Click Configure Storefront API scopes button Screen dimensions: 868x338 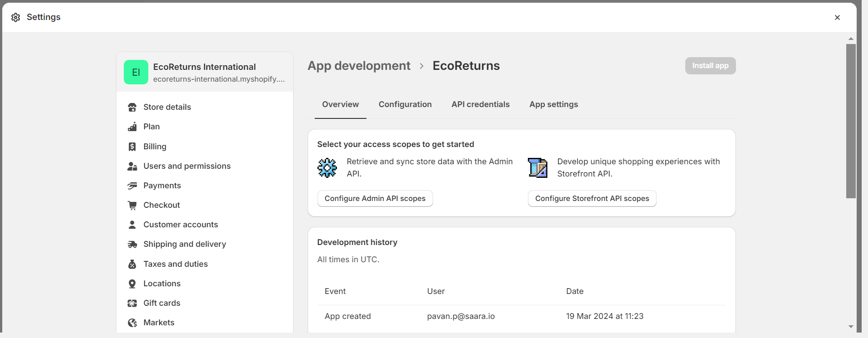(x=592, y=199)
